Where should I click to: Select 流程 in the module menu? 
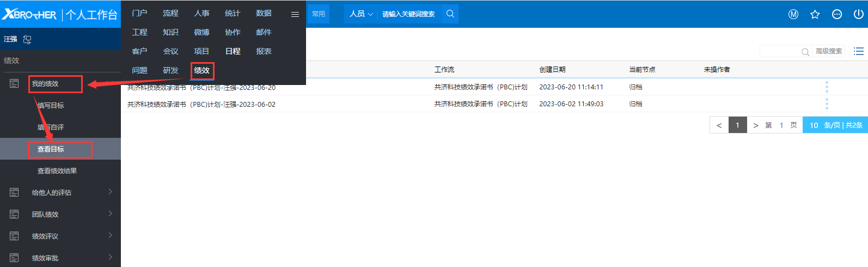[170, 13]
